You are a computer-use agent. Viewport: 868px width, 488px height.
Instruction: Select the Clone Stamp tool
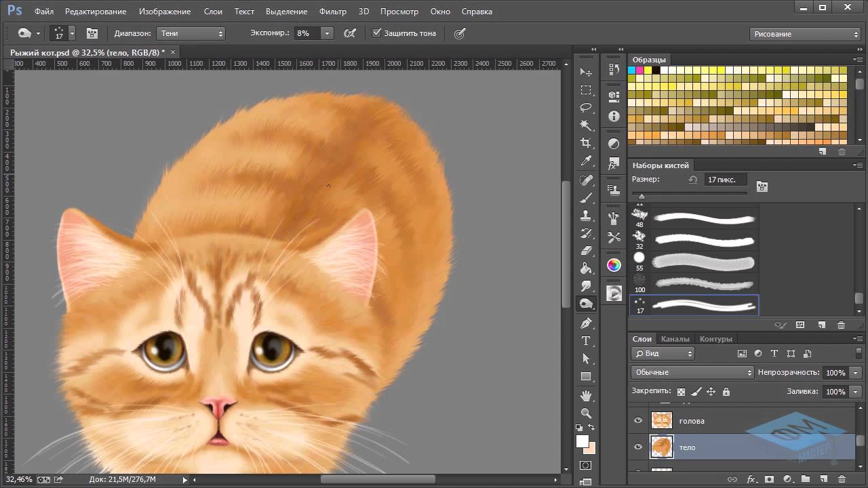(x=586, y=216)
